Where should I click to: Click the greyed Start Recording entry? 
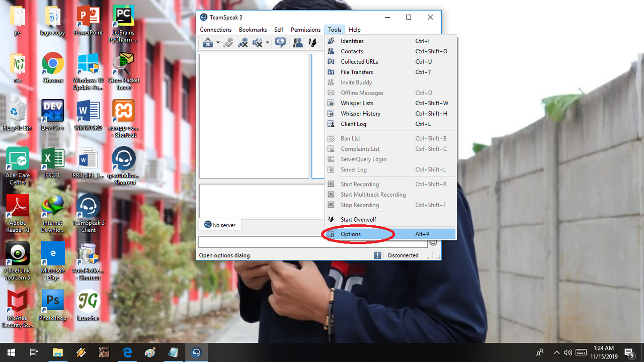(390, 184)
